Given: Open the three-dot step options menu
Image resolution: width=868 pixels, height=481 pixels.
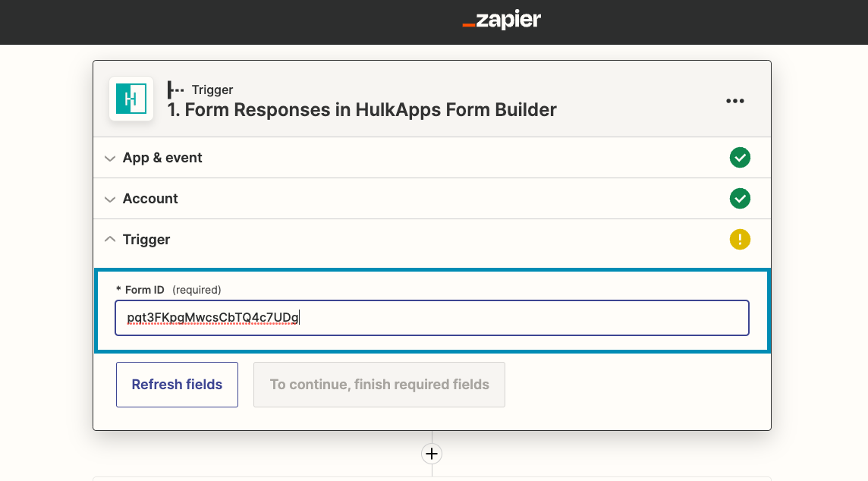Looking at the screenshot, I should [x=734, y=101].
